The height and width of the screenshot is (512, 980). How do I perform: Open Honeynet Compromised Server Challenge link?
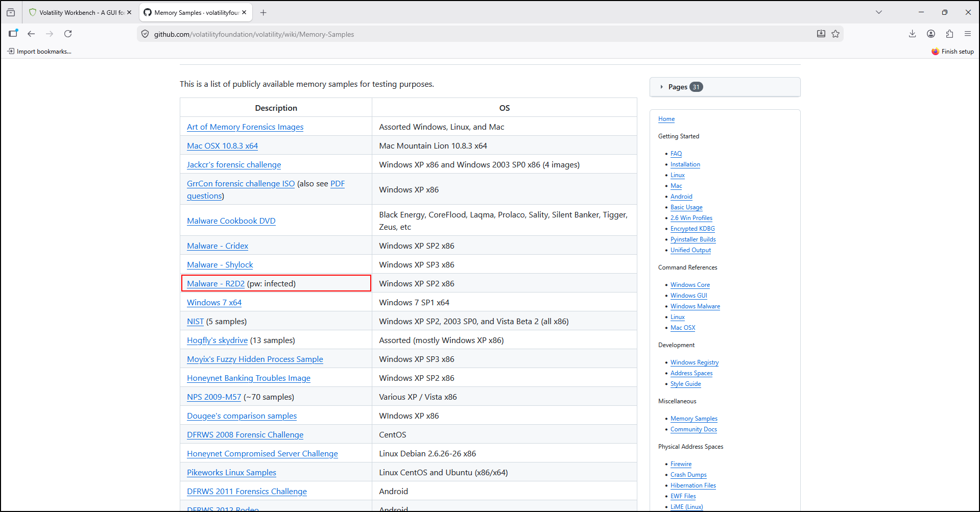point(262,454)
